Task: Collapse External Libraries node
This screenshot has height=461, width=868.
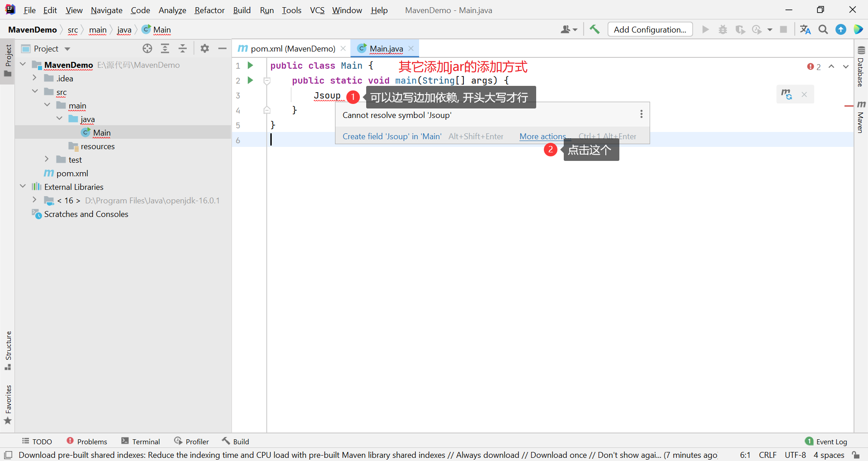Action: pyautogui.click(x=23, y=186)
